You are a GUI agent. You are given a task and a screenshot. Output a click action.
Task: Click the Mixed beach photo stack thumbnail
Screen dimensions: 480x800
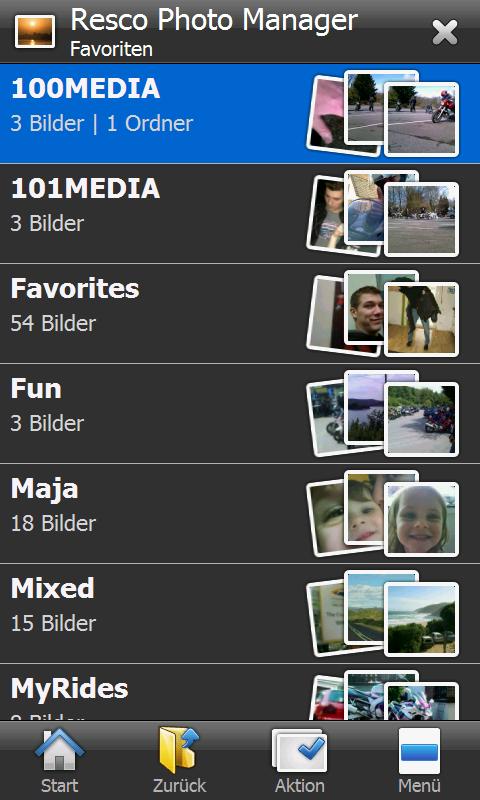[x=383, y=614]
